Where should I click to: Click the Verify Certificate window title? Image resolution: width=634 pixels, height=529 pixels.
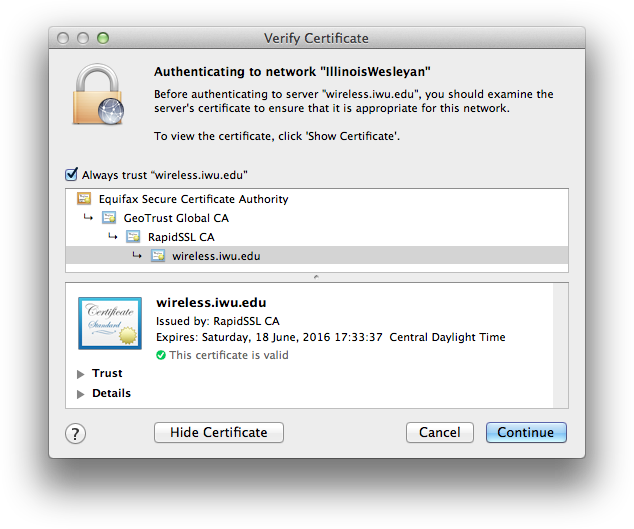316,38
